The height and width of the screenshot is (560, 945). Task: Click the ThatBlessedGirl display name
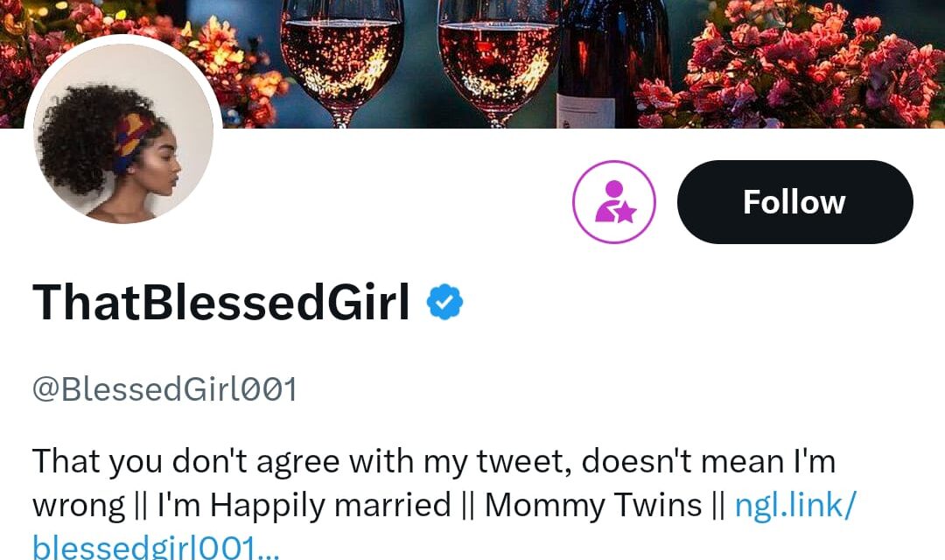coord(221,303)
